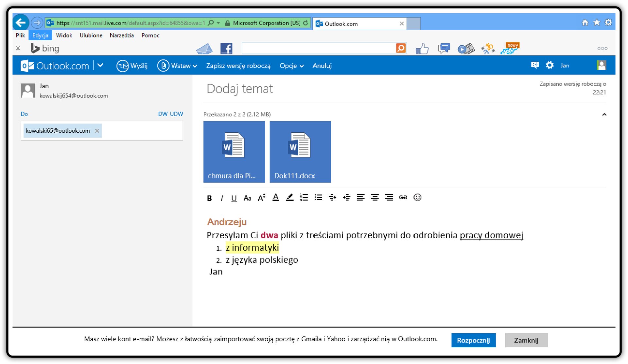Close the Bing bar with the x
Viewport: 628px width, 364px height.
click(18, 48)
